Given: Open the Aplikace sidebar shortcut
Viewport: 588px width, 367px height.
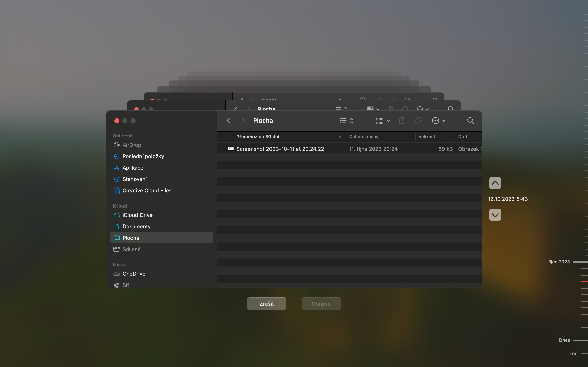Looking at the screenshot, I should click(133, 168).
